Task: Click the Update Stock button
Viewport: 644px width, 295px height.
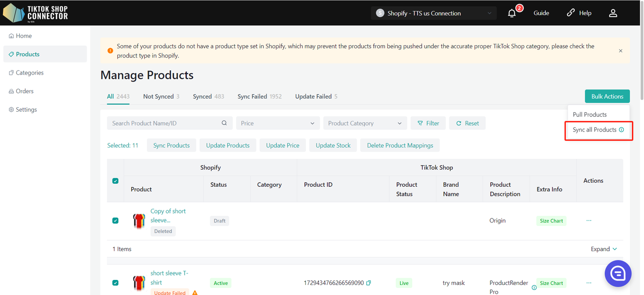Action: click(333, 145)
